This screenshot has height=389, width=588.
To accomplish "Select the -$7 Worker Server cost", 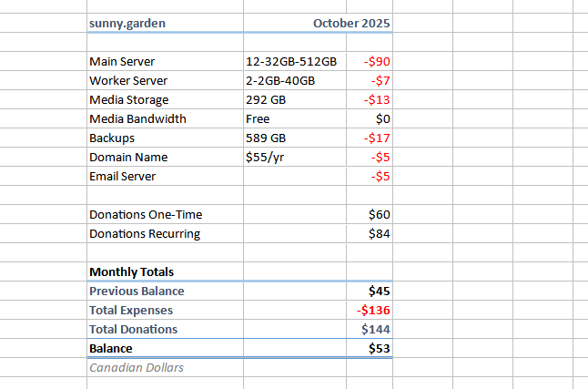I will click(370, 81).
